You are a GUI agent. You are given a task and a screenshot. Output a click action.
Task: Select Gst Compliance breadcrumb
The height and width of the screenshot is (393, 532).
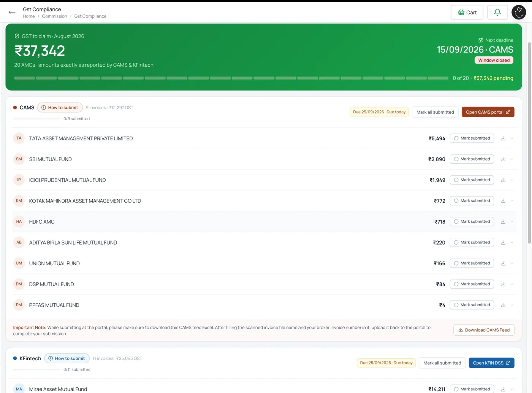(x=90, y=16)
